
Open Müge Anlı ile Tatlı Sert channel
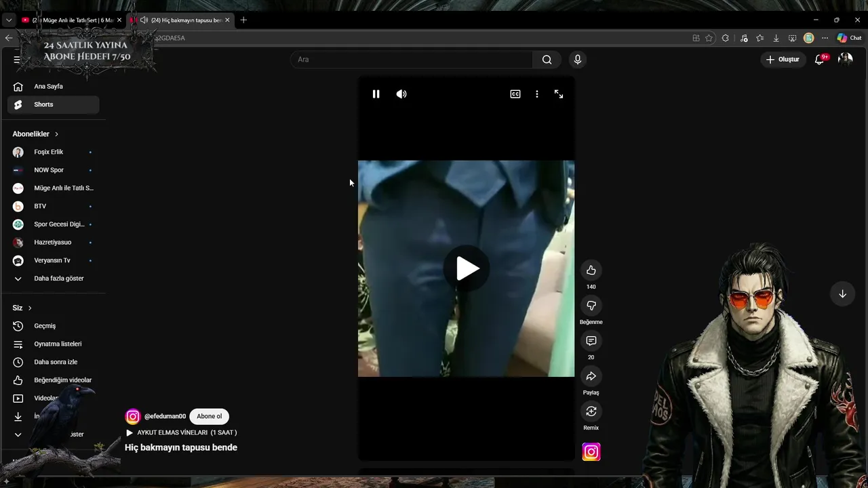53,188
